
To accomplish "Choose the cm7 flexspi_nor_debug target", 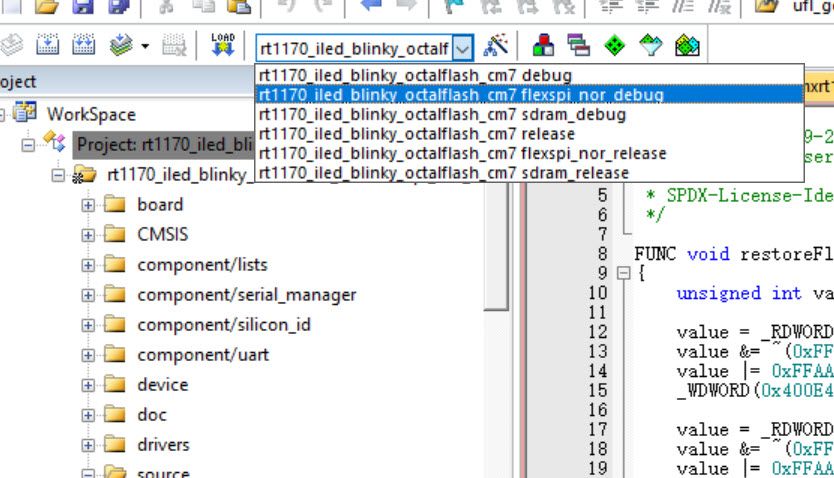I will pyautogui.click(x=529, y=95).
